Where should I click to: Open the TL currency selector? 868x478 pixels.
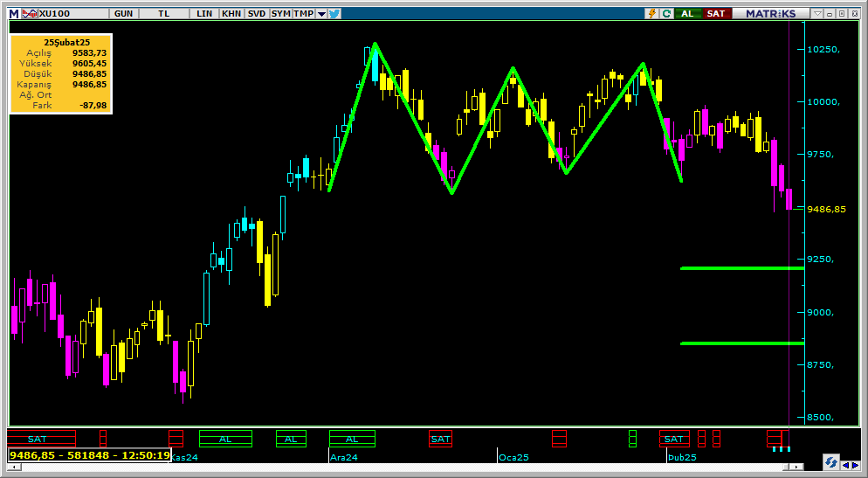164,13
